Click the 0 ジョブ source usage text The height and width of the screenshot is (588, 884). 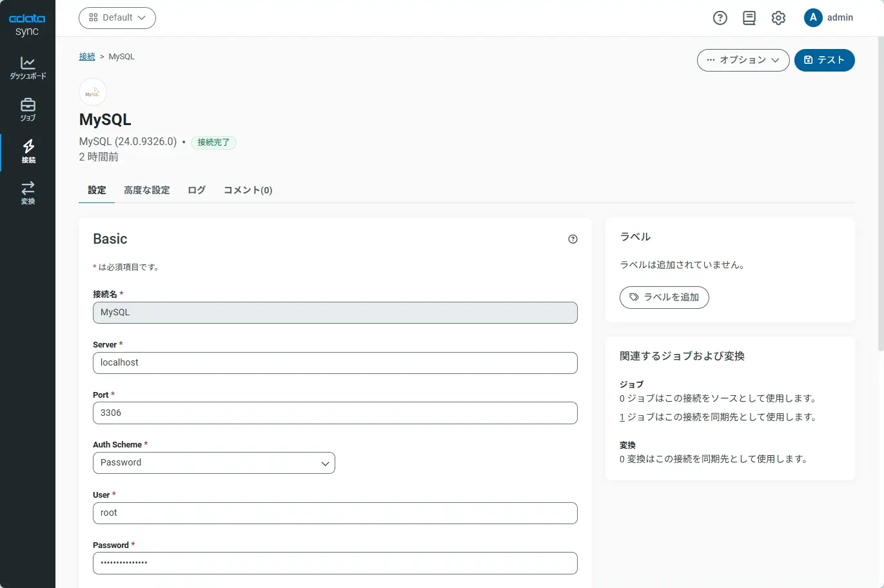pyautogui.click(x=718, y=398)
